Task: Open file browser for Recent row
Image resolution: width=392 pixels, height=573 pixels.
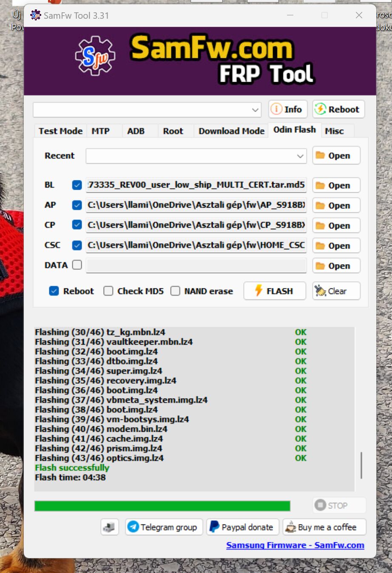Action: point(336,156)
